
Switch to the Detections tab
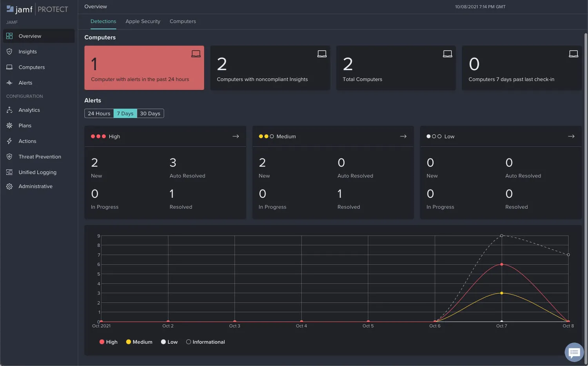103,22
